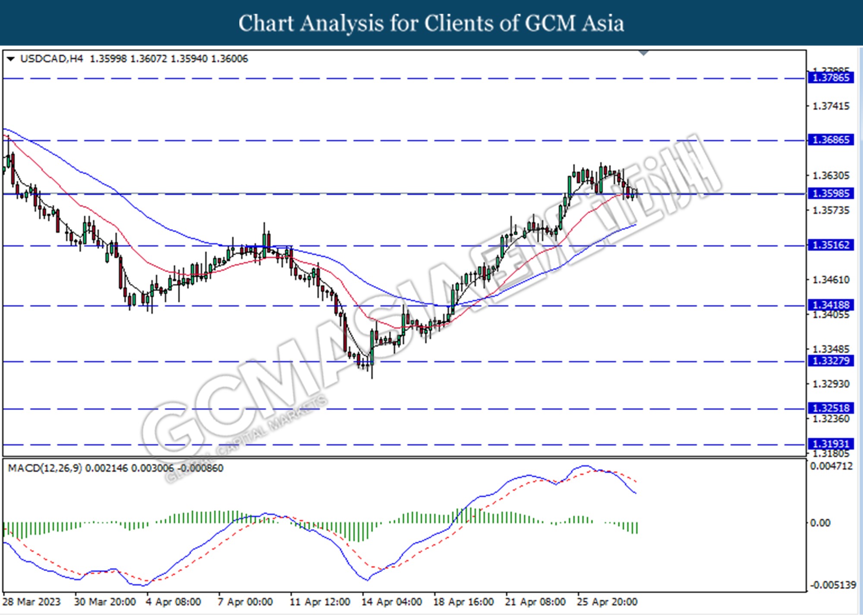This screenshot has width=863, height=616.
Task: Click the 1.34610 price axis value
Action: click(x=831, y=280)
